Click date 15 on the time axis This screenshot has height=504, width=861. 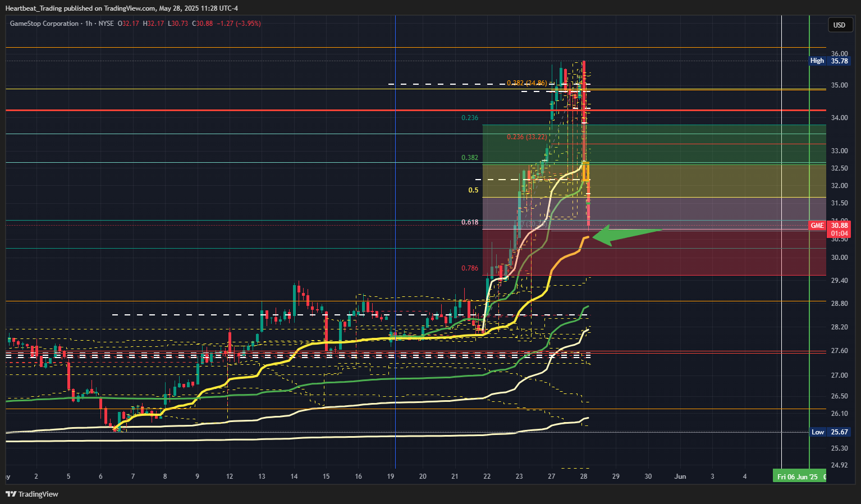(326, 476)
